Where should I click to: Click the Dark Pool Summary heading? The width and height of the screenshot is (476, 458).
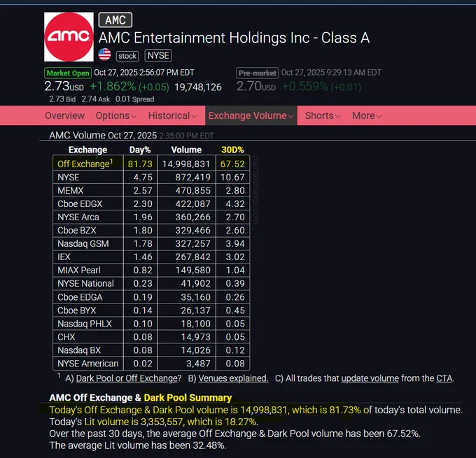[x=188, y=398]
